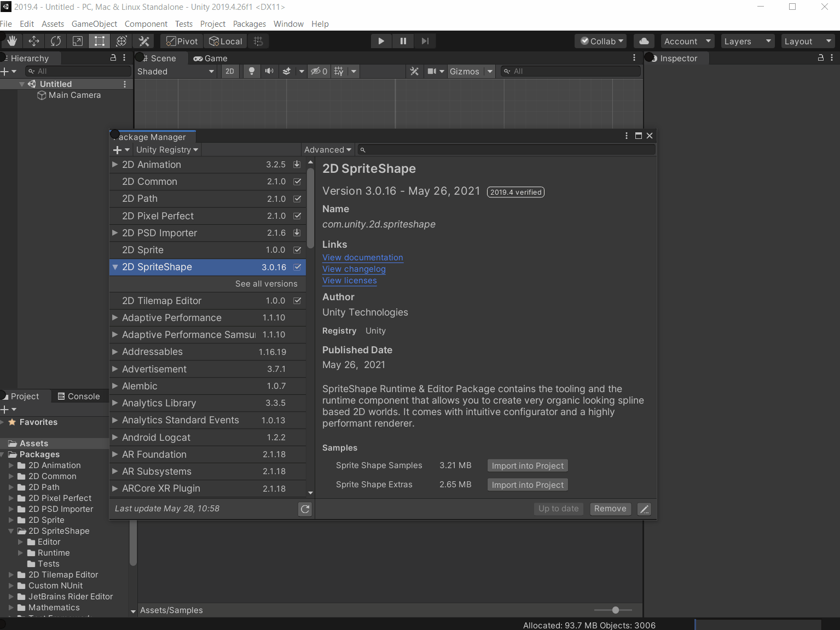Image resolution: width=840 pixels, height=630 pixels.
Task: Select the combined Transform tool
Action: [x=121, y=41]
